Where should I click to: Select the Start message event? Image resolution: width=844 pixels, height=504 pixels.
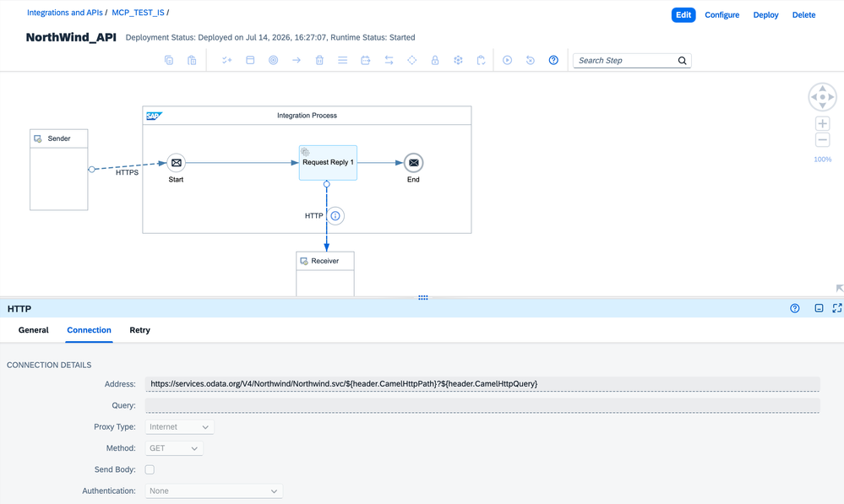tap(176, 162)
